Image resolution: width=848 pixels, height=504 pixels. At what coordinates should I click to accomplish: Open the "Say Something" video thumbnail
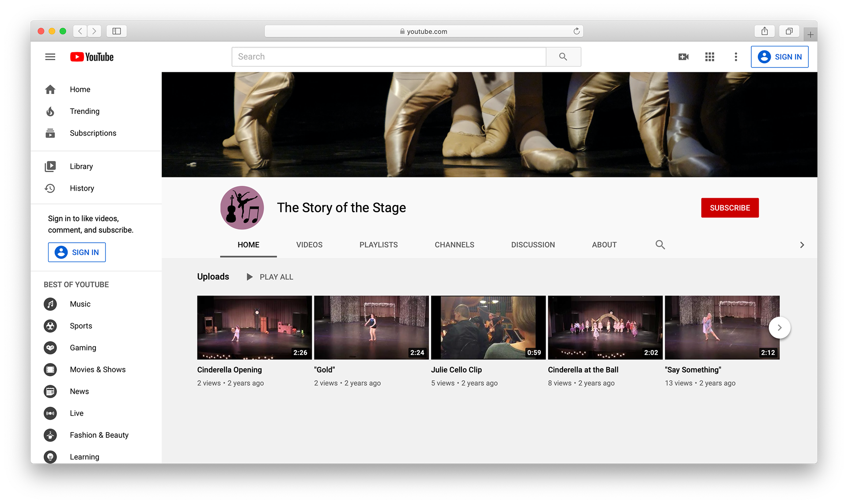point(722,327)
